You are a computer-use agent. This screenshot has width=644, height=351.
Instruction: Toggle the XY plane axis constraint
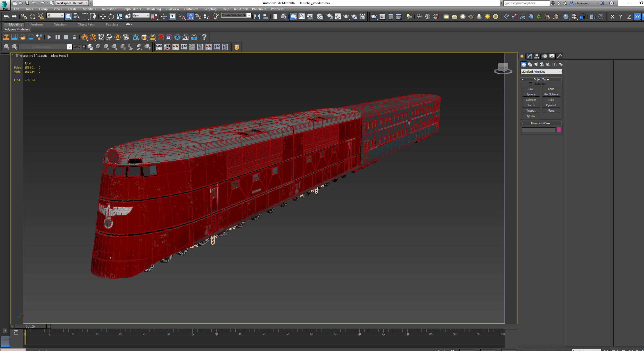(x=637, y=17)
